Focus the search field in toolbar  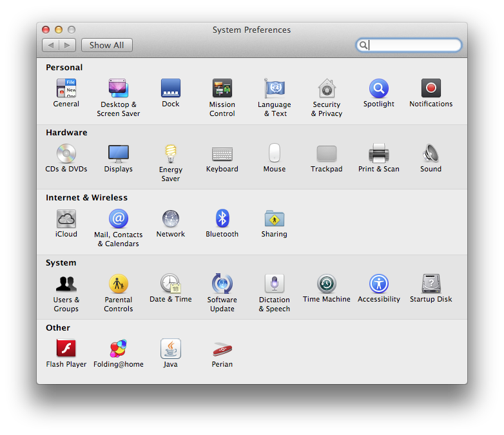click(409, 45)
